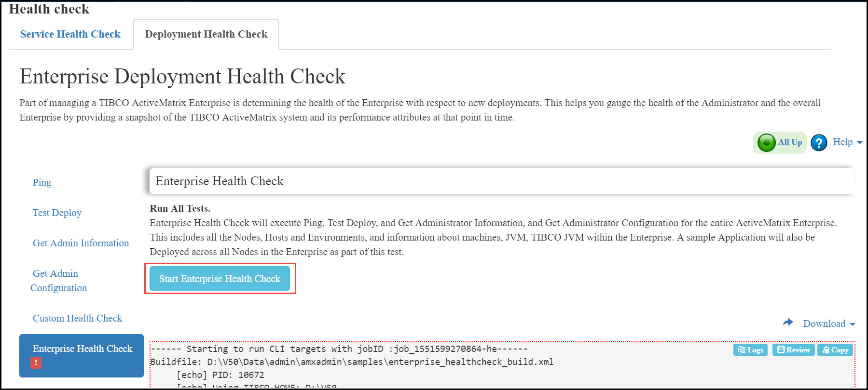This screenshot has width=868, height=390.
Task: Click the Review button
Action: pyautogui.click(x=794, y=350)
